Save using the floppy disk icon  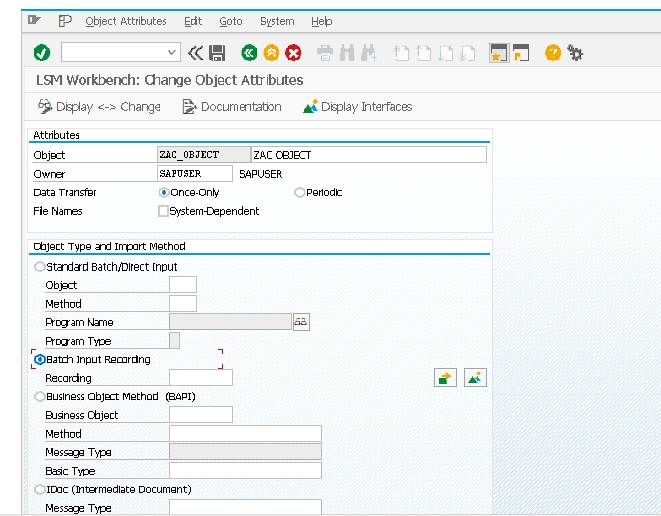tap(218, 53)
